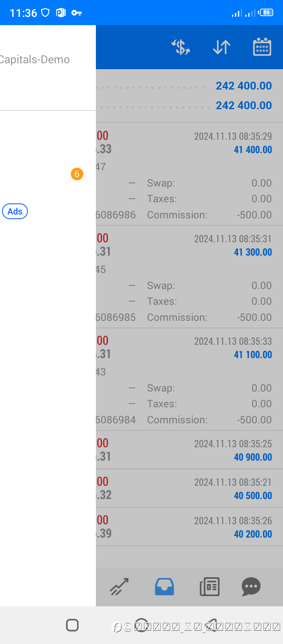Expand the deal dated 2024.11.13 08:35:26
The width and height of the screenshot is (283, 644).
[189, 527]
